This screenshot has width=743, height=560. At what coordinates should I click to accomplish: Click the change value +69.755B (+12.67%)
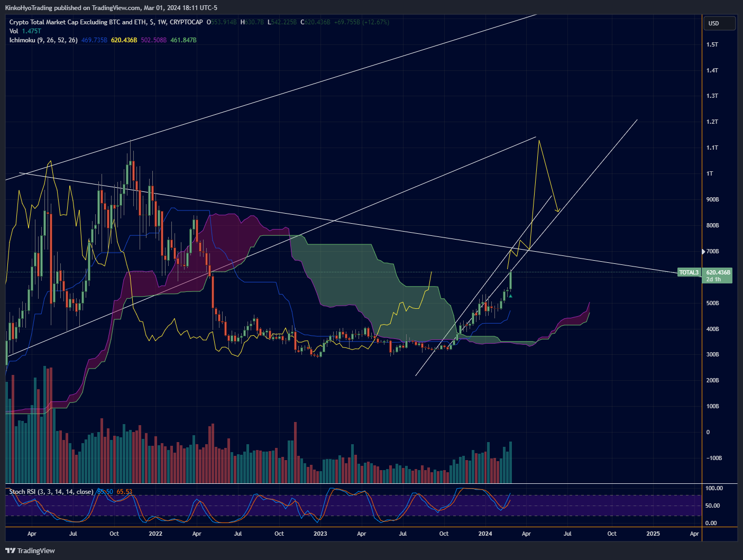(361, 22)
